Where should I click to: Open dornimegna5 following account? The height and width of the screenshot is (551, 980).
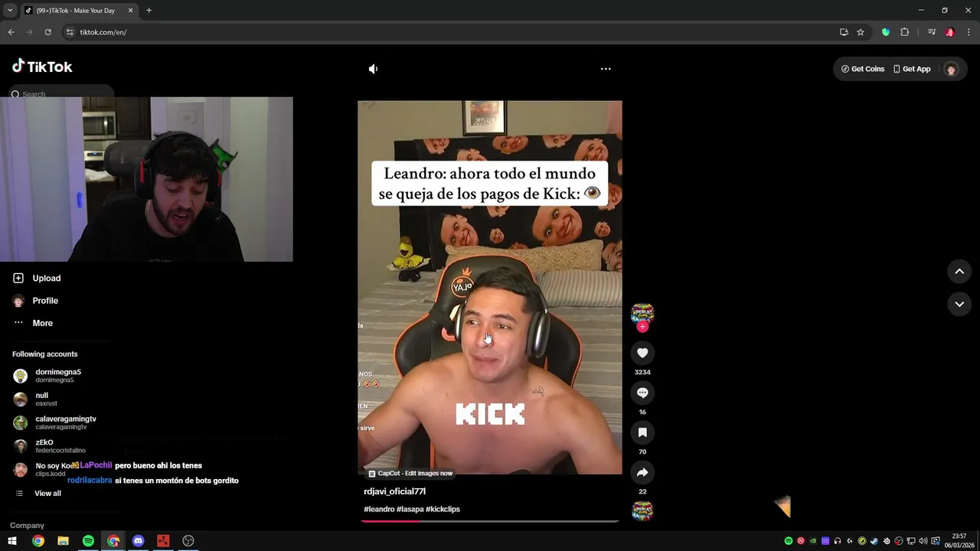pyautogui.click(x=47, y=376)
